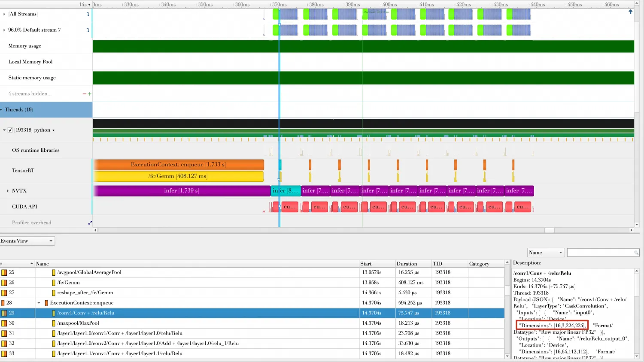644x362 pixels.
Task: Click timeline vertical scroll down arrow
Action: point(637,225)
